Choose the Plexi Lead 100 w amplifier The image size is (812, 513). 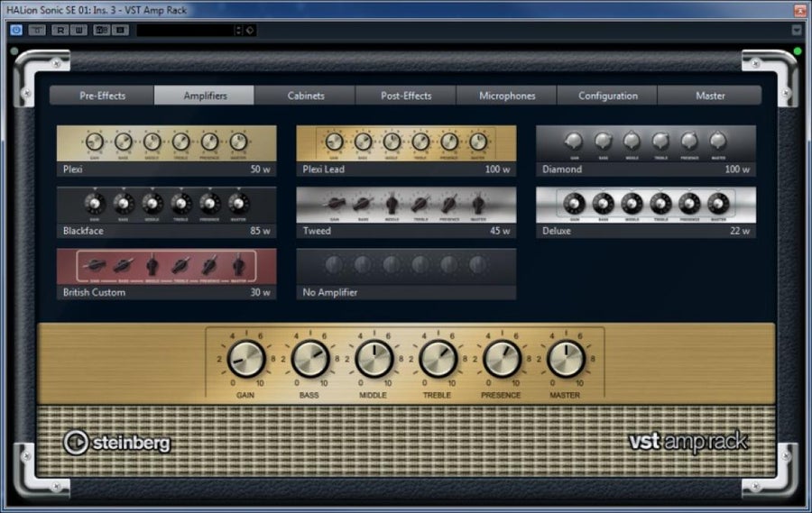(406, 151)
